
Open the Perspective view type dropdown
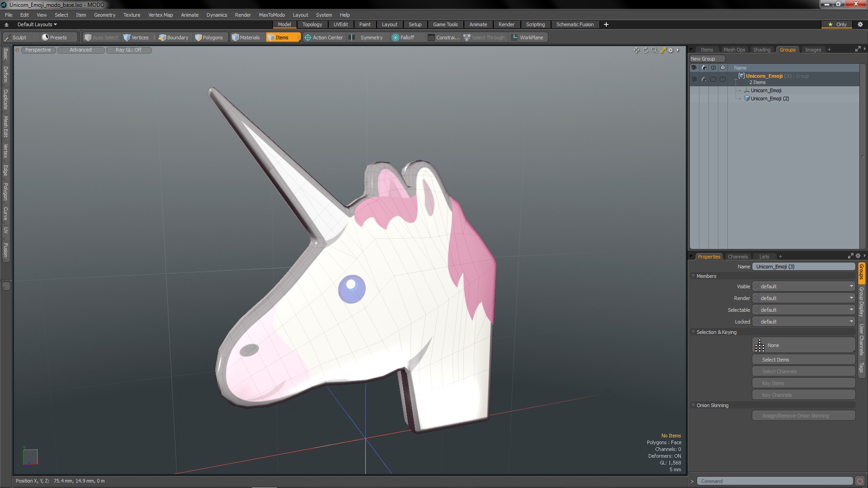38,50
